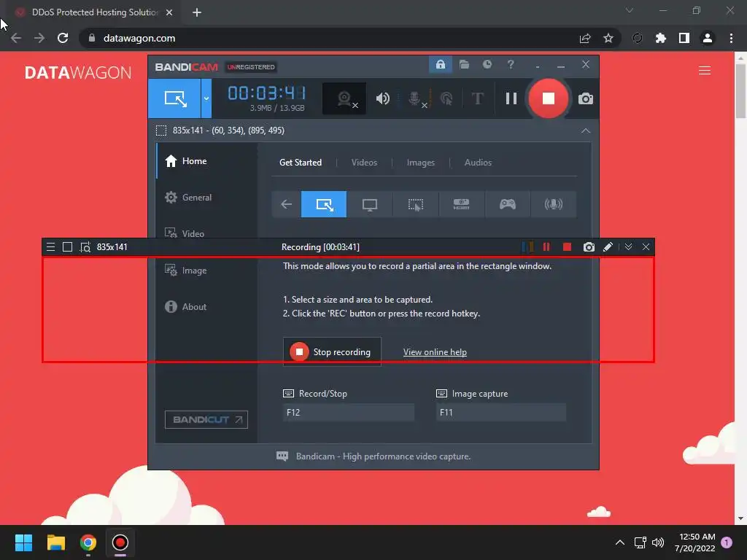Open the Bandicut link button

coord(206,419)
